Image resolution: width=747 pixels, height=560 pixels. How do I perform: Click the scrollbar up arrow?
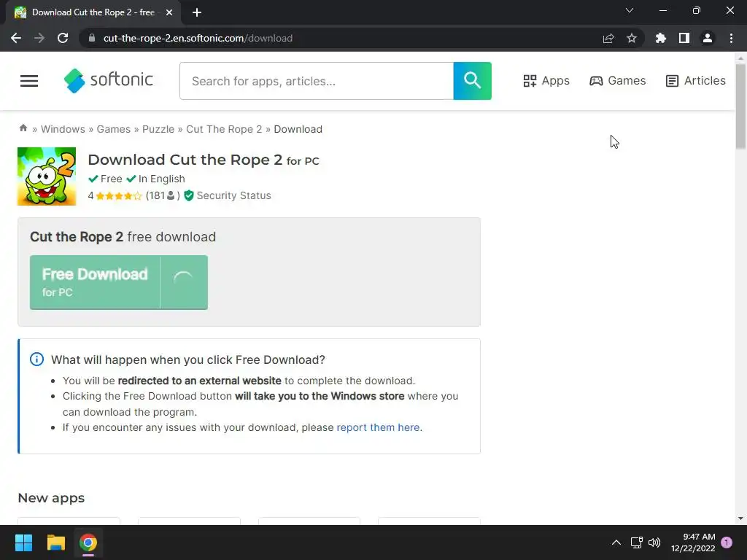tap(740, 58)
